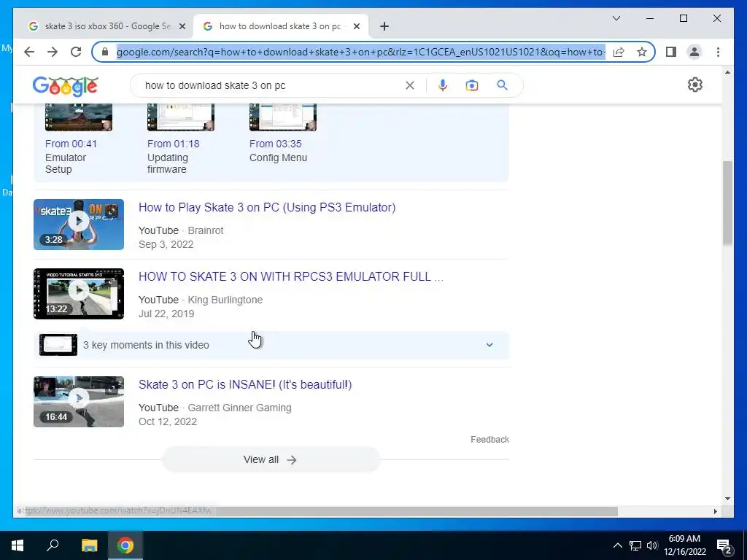The height and width of the screenshot is (560, 747).
Task: Open 'Skate 3 on PC is INSANE!' link
Action: (245, 385)
